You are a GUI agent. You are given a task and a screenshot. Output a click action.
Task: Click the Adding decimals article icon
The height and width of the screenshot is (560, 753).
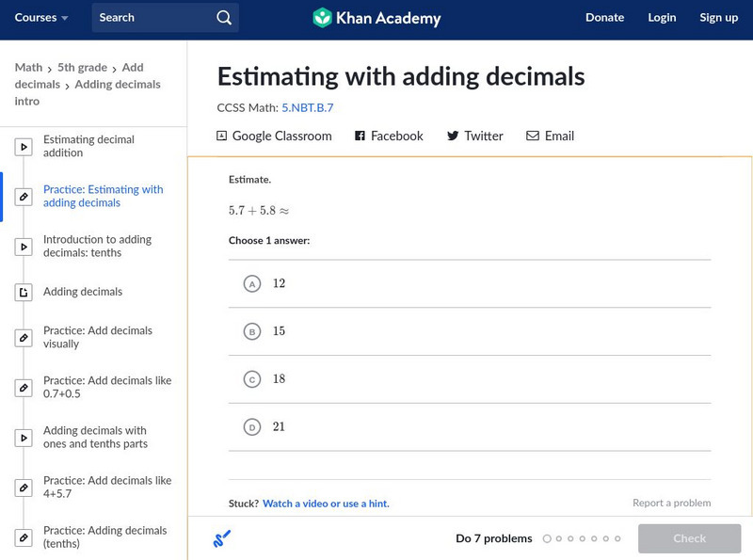[24, 293]
